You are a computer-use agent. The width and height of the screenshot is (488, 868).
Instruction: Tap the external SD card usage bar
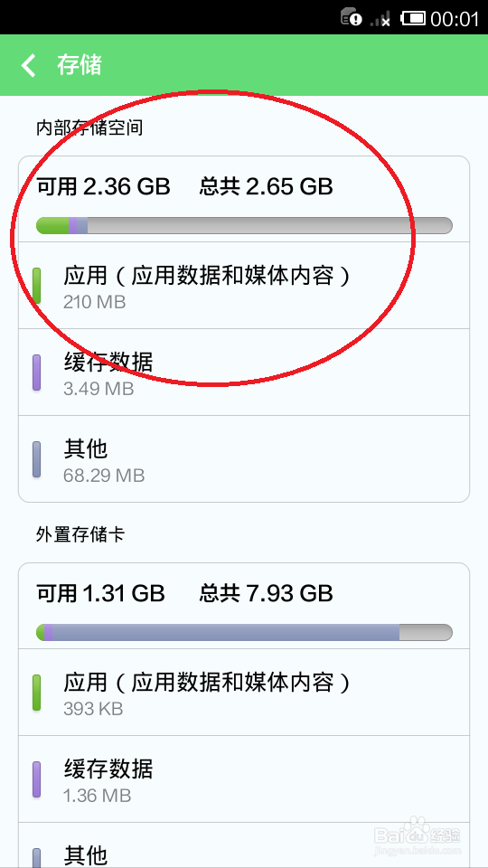[244, 632]
